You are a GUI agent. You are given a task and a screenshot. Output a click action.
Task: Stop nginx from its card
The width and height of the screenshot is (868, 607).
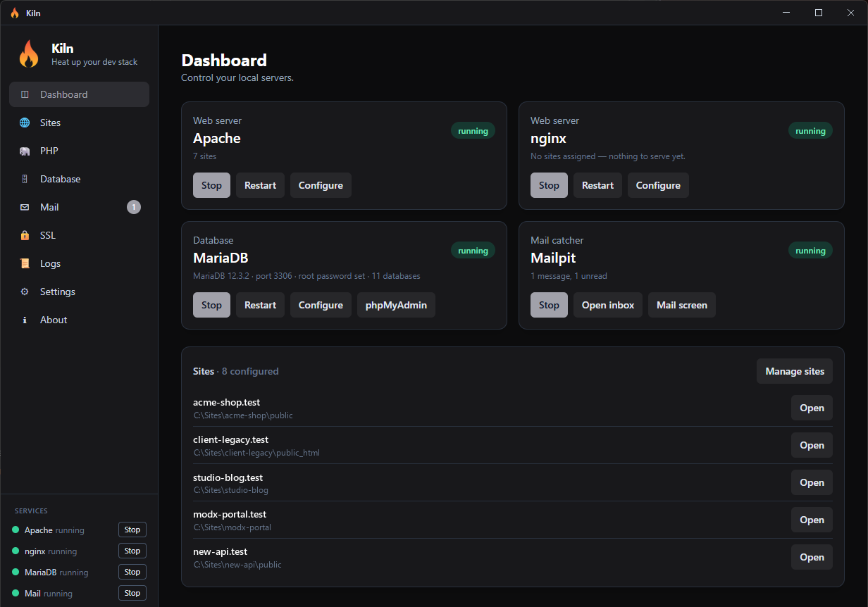549,185
